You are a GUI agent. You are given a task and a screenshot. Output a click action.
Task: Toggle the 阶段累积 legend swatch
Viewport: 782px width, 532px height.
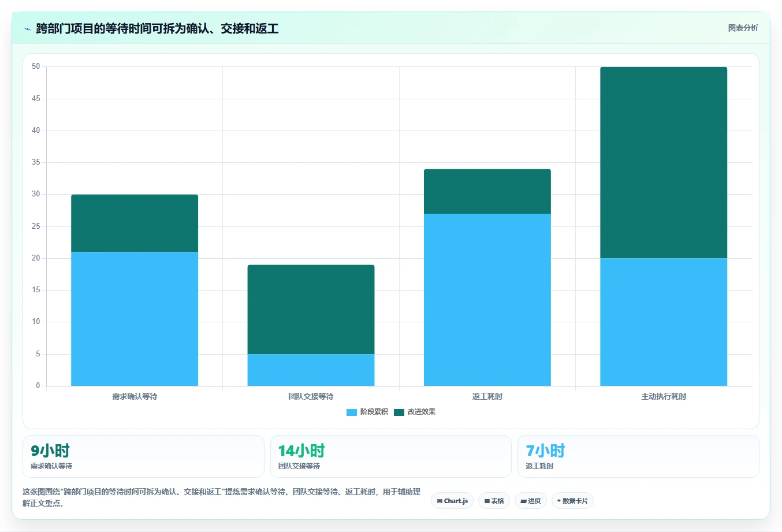pyautogui.click(x=352, y=412)
